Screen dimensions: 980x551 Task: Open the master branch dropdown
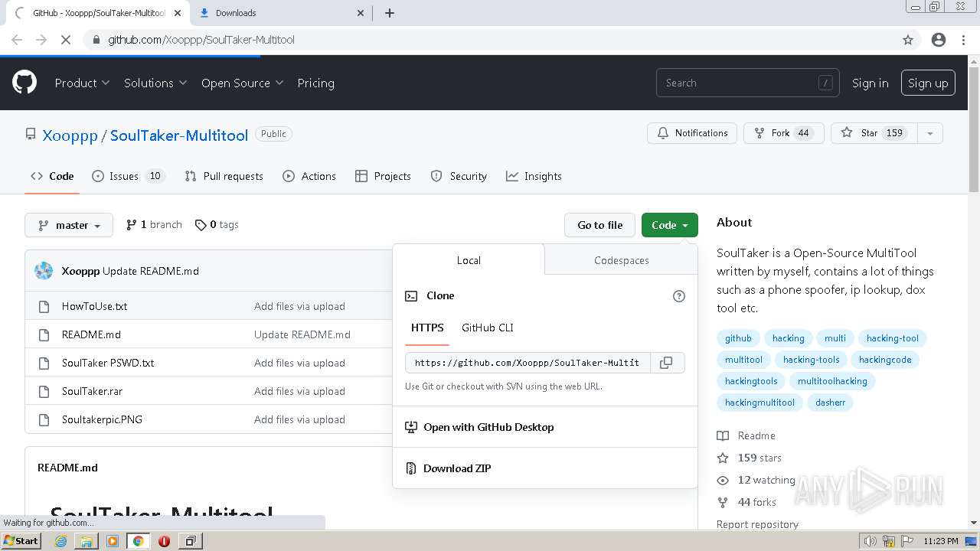(69, 225)
